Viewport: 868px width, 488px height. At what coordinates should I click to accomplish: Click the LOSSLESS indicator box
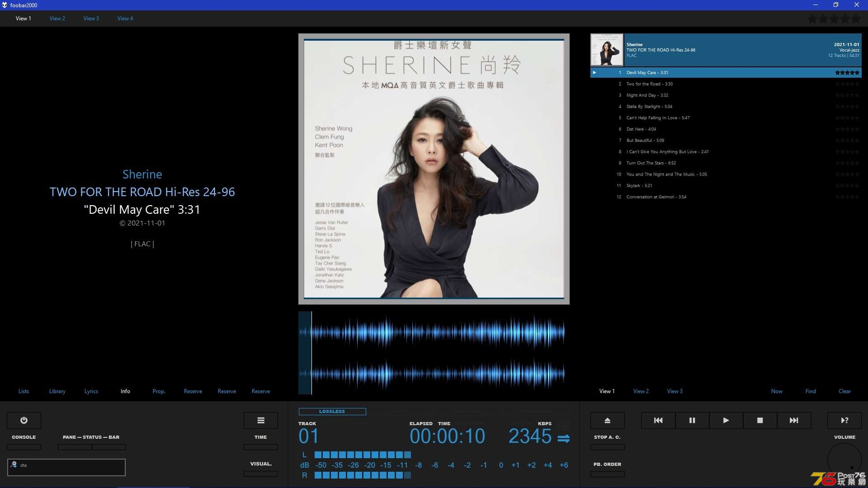332,412
